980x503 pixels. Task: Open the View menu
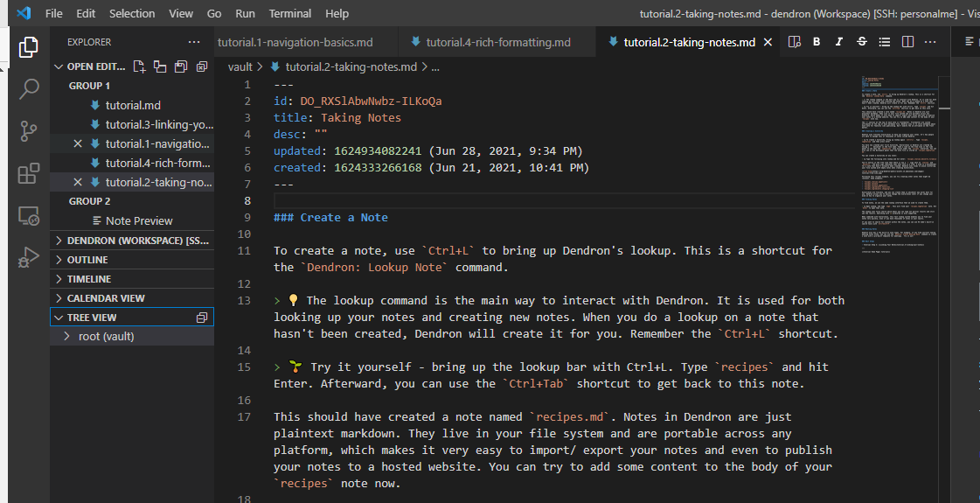181,13
